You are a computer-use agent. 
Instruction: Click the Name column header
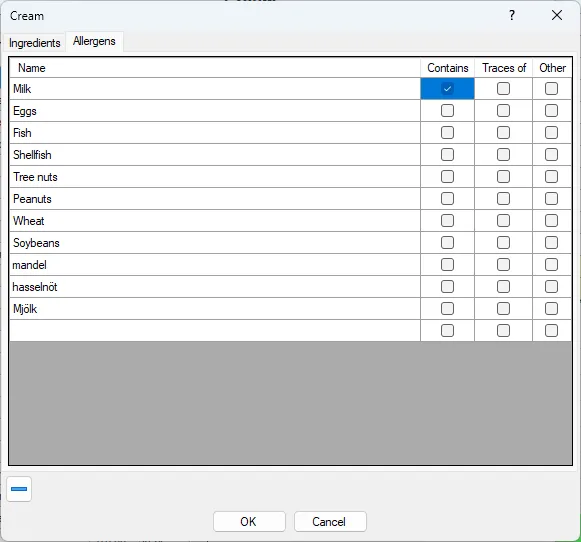pyautogui.click(x=215, y=68)
